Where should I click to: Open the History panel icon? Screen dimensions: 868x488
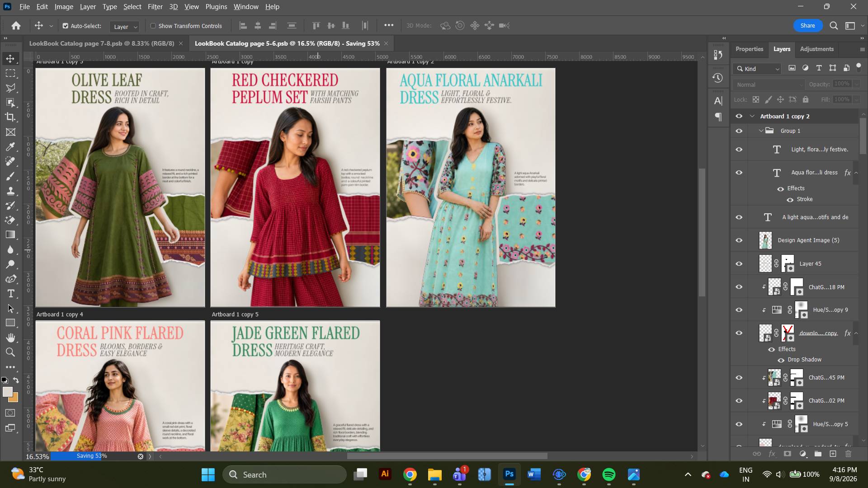pyautogui.click(x=717, y=78)
